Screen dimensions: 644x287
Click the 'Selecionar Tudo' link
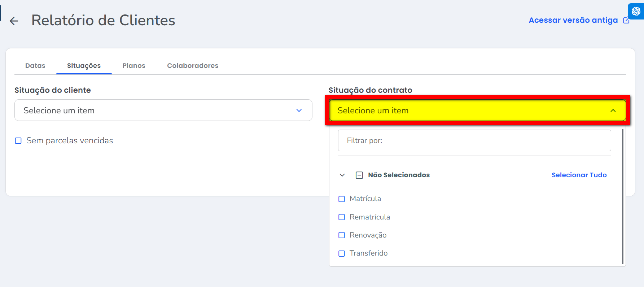(579, 175)
